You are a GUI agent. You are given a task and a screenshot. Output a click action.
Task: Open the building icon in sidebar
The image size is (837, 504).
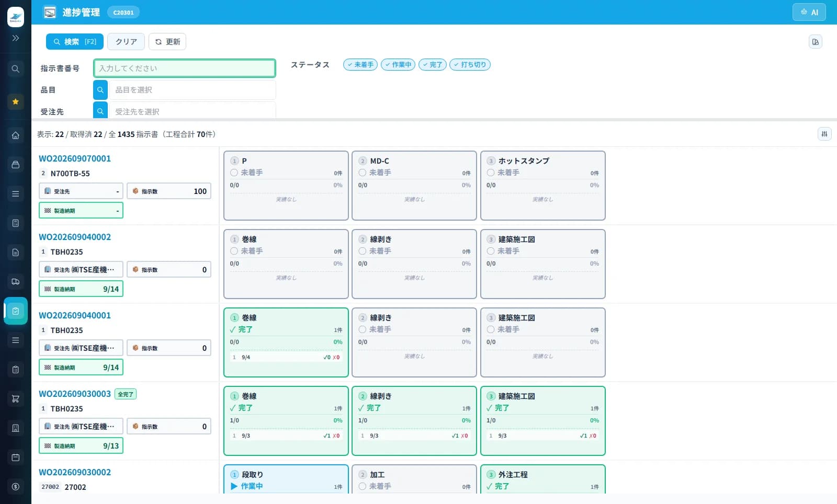click(x=16, y=428)
